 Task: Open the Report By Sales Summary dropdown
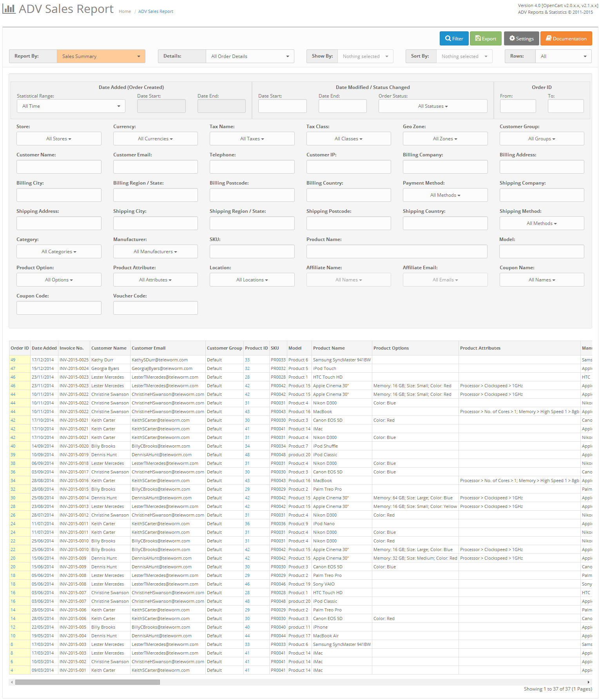click(101, 56)
